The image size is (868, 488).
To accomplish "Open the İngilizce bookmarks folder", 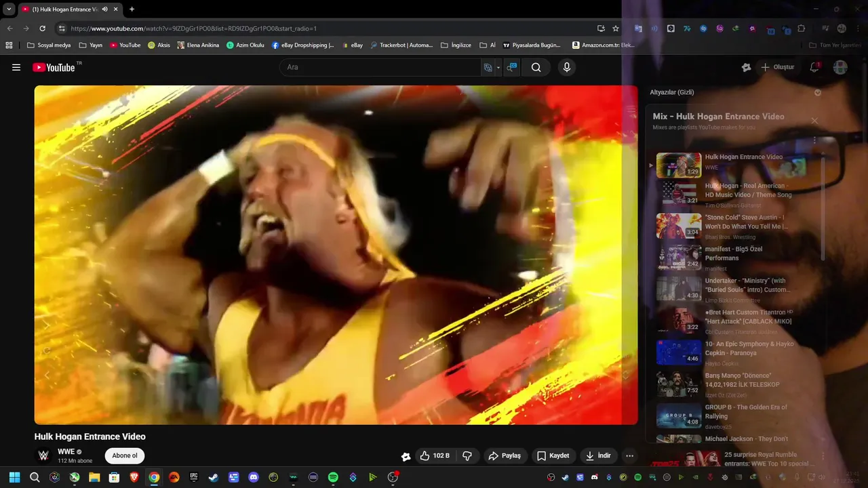I will click(x=456, y=45).
